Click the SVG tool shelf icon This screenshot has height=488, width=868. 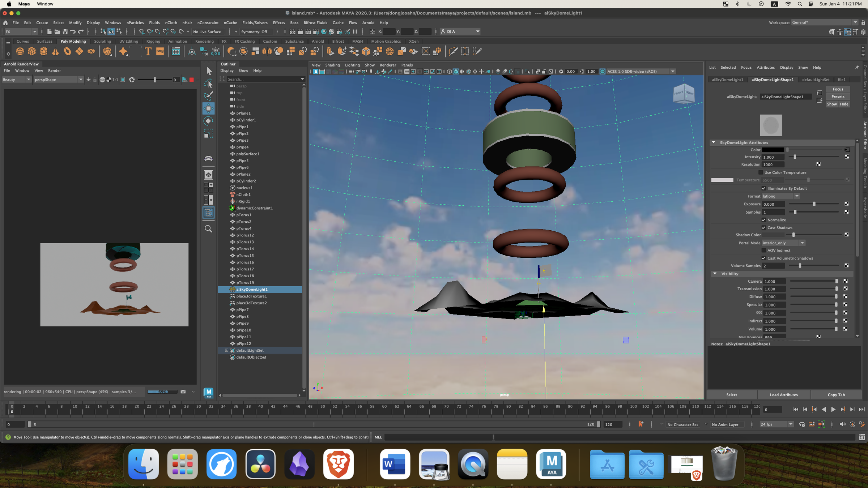[x=160, y=51]
